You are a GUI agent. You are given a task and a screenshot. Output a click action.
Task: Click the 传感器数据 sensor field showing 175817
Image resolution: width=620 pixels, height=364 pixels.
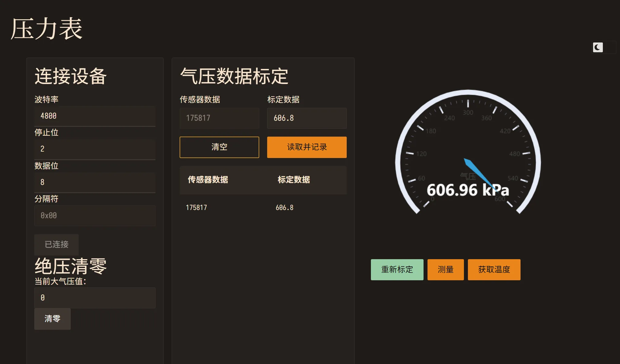(x=219, y=118)
